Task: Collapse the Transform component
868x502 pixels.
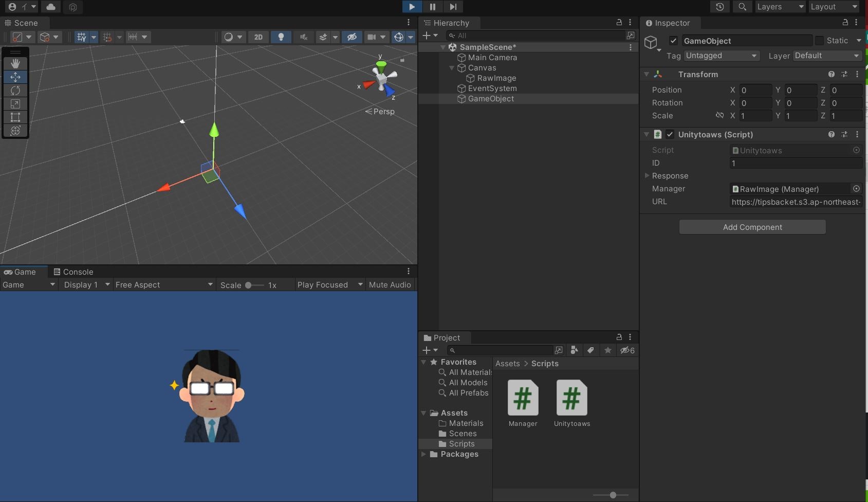Action: click(x=647, y=75)
